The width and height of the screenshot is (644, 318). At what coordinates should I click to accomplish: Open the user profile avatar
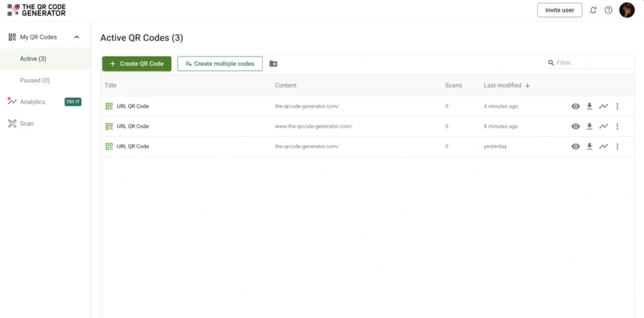click(x=626, y=10)
